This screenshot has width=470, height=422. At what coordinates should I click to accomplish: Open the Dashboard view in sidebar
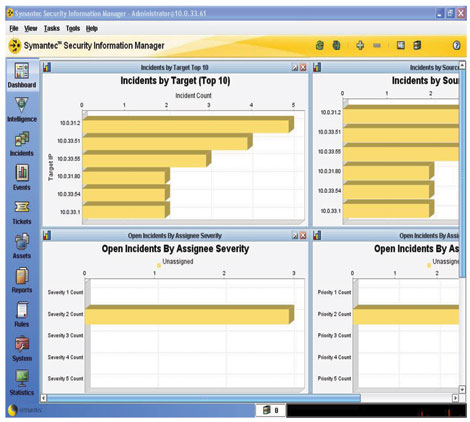pyautogui.click(x=22, y=76)
